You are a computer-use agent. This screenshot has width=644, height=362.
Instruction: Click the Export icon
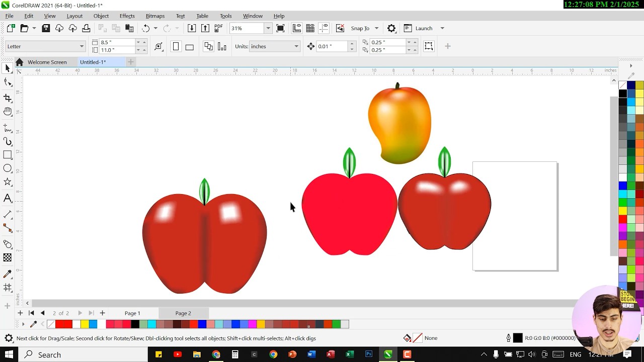point(205,28)
